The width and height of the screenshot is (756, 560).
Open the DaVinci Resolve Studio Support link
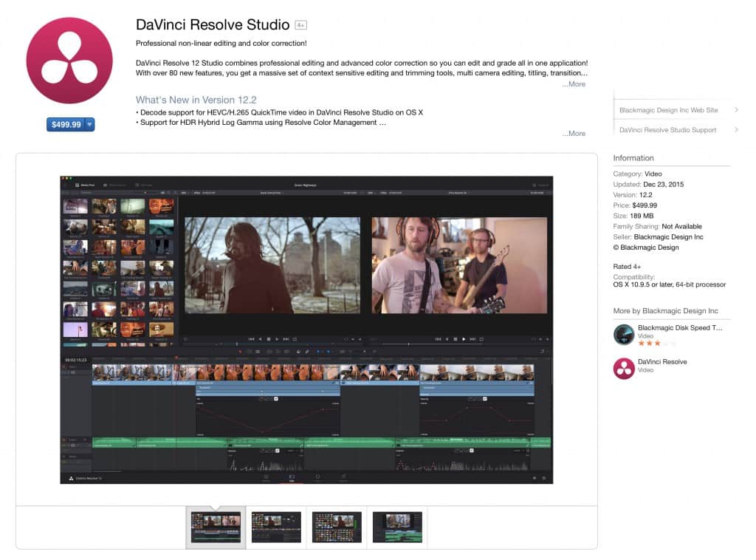pyautogui.click(x=667, y=130)
